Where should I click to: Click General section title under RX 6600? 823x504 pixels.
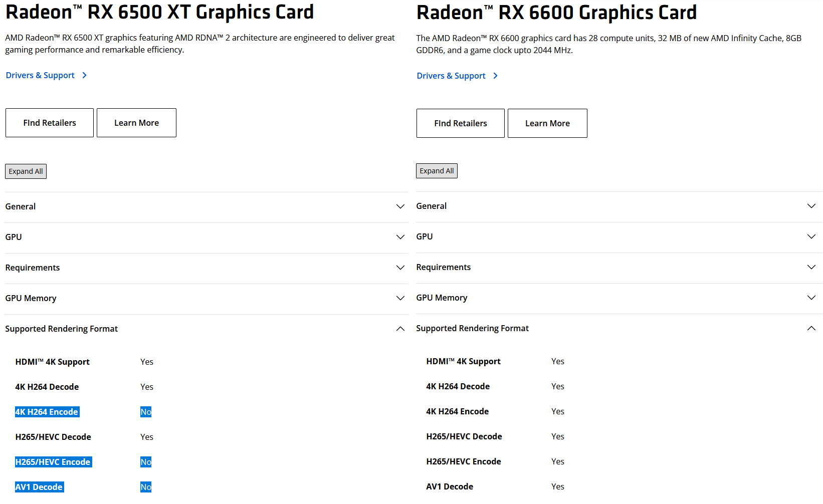click(x=432, y=206)
